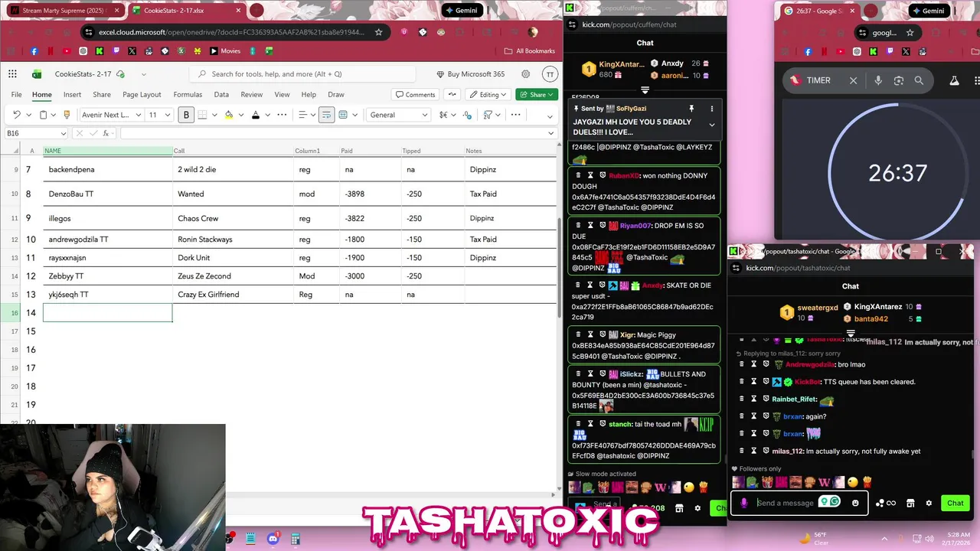The image size is (980, 551).
Task: Click the search magnifier in timer window
Action: 919,80
